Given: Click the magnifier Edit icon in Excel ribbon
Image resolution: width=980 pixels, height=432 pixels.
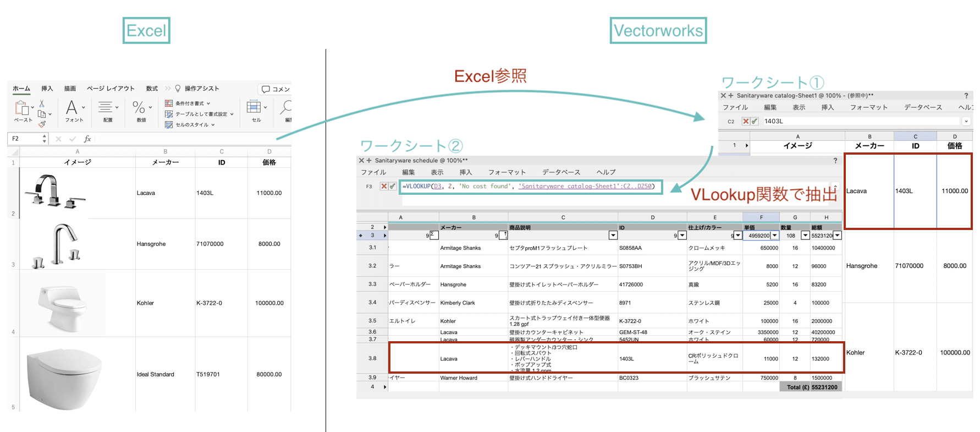Looking at the screenshot, I should [287, 107].
